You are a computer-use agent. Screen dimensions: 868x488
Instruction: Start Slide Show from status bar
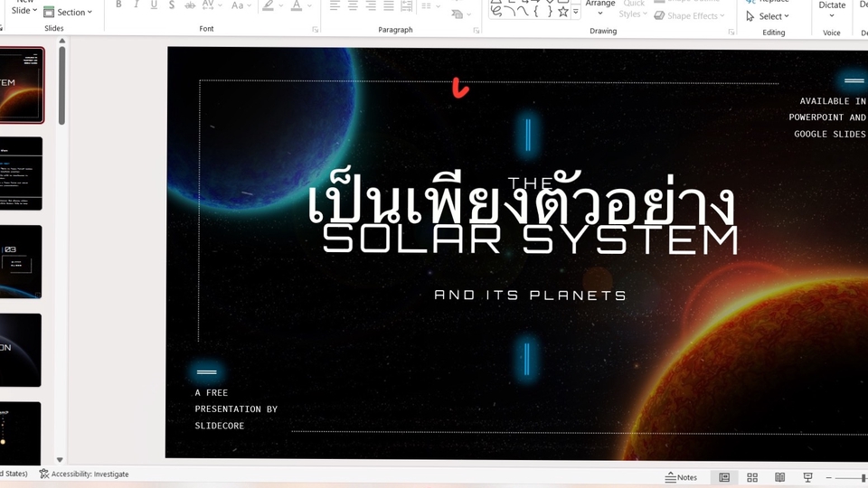point(807,477)
